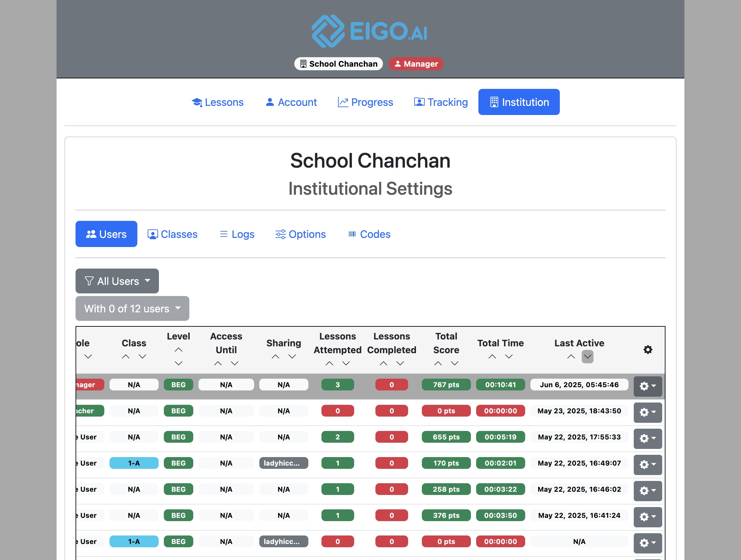Open the Progress tab
741x560 pixels.
(x=365, y=102)
